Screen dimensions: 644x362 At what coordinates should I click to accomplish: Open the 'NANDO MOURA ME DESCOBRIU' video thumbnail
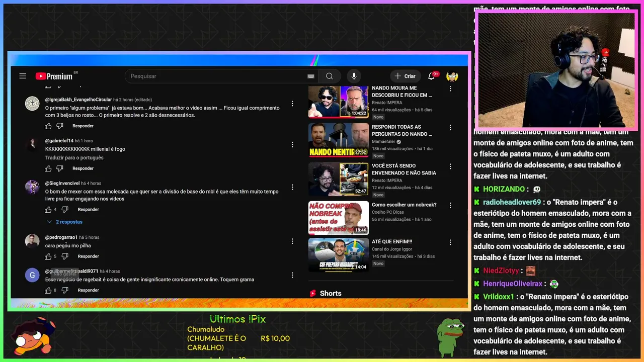tap(339, 101)
